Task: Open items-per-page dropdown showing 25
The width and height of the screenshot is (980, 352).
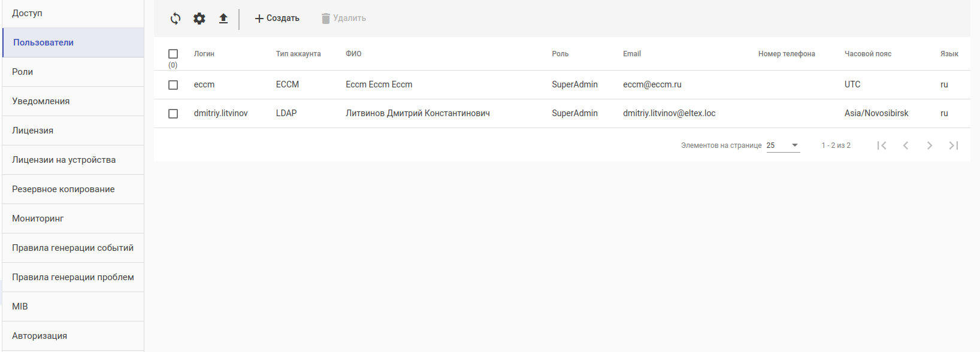Action: click(x=783, y=145)
